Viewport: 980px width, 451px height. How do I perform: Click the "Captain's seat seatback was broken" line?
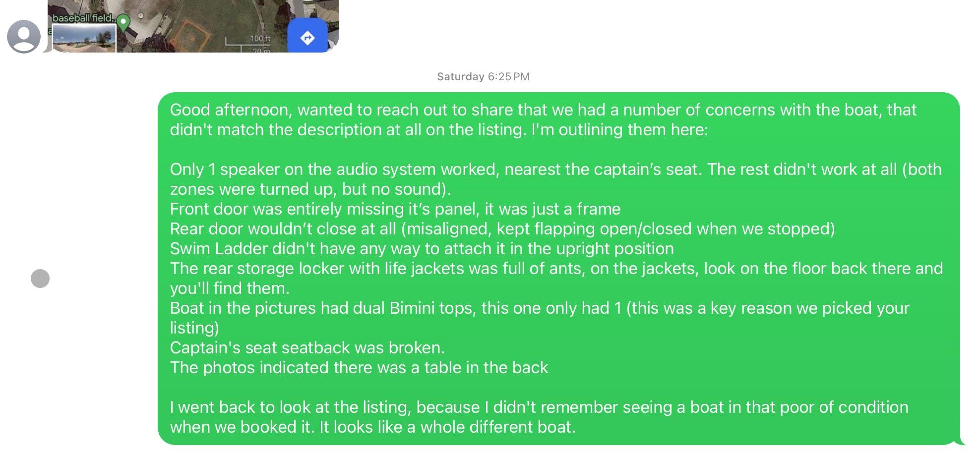coord(307,347)
